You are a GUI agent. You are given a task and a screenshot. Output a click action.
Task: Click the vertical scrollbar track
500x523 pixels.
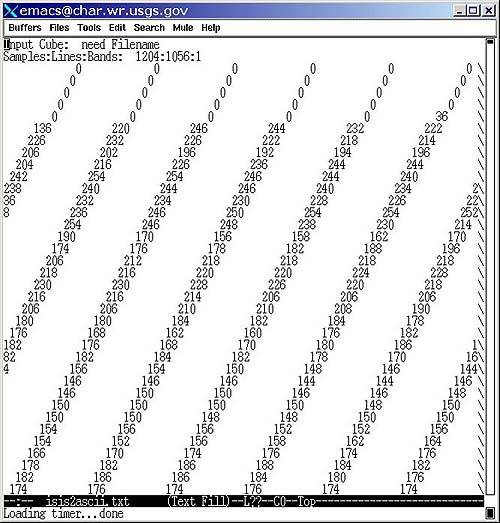coord(490,267)
